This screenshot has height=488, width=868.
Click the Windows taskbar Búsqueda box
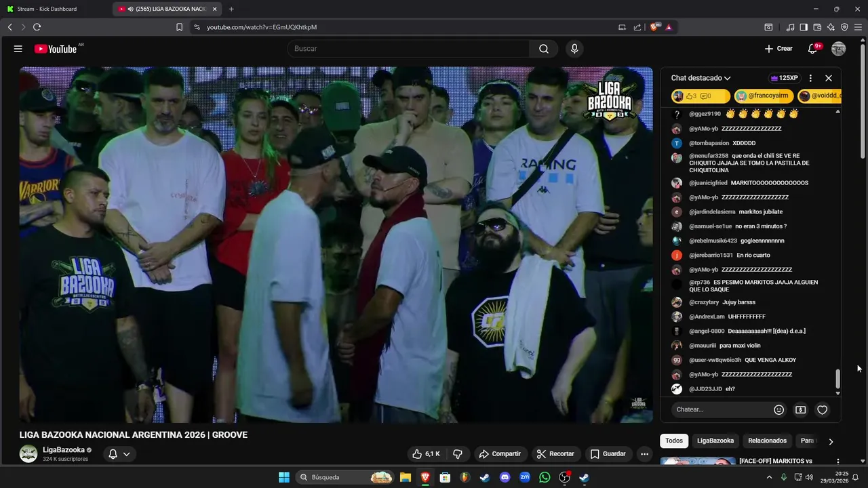pyautogui.click(x=346, y=477)
